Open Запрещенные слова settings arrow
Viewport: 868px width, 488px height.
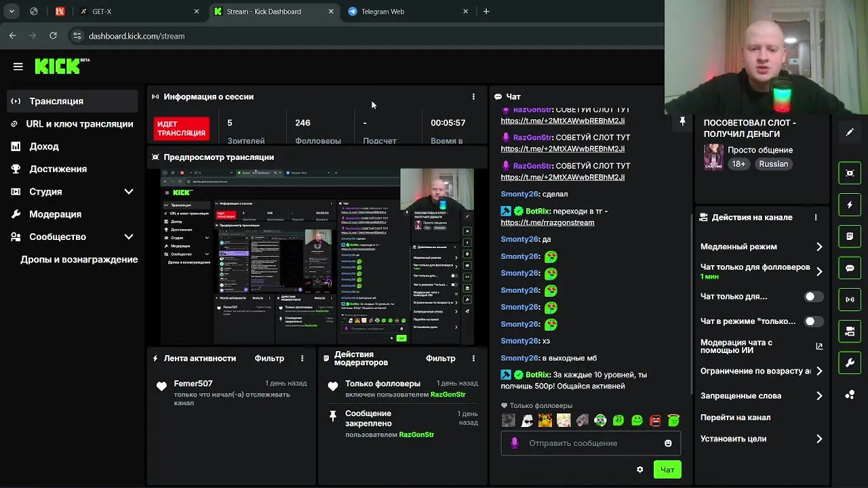[819, 396]
